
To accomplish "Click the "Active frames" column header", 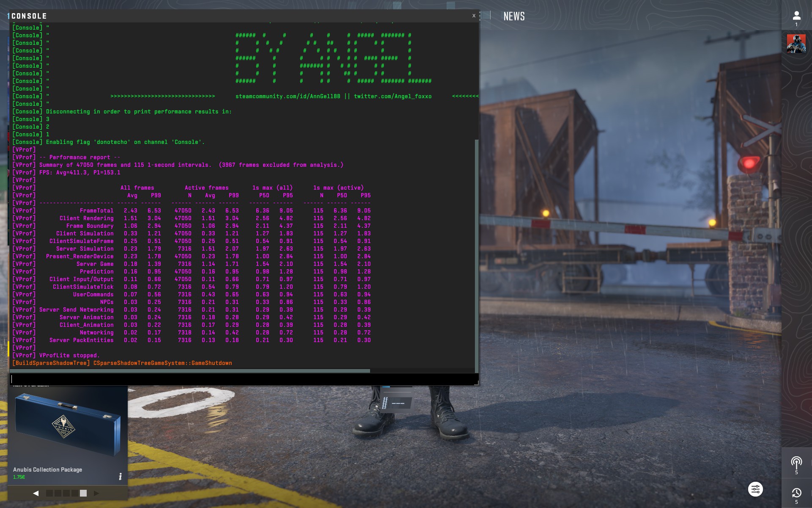I will (207, 188).
